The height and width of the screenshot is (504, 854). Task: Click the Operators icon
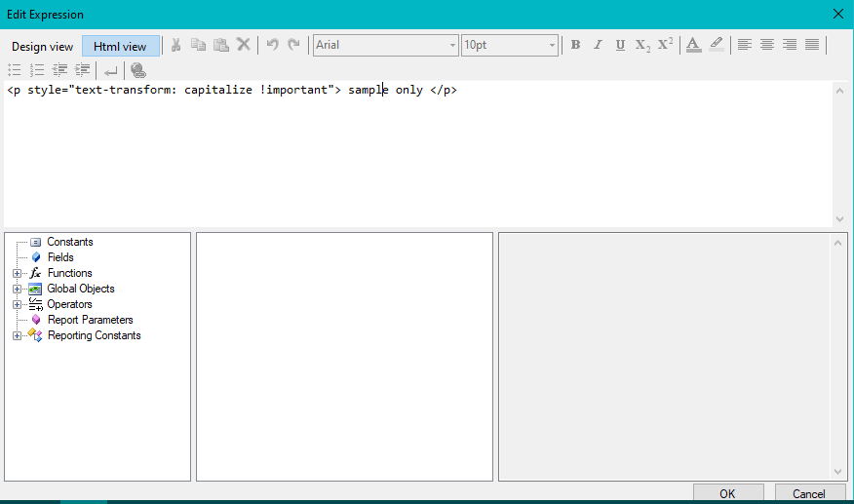[x=35, y=304]
